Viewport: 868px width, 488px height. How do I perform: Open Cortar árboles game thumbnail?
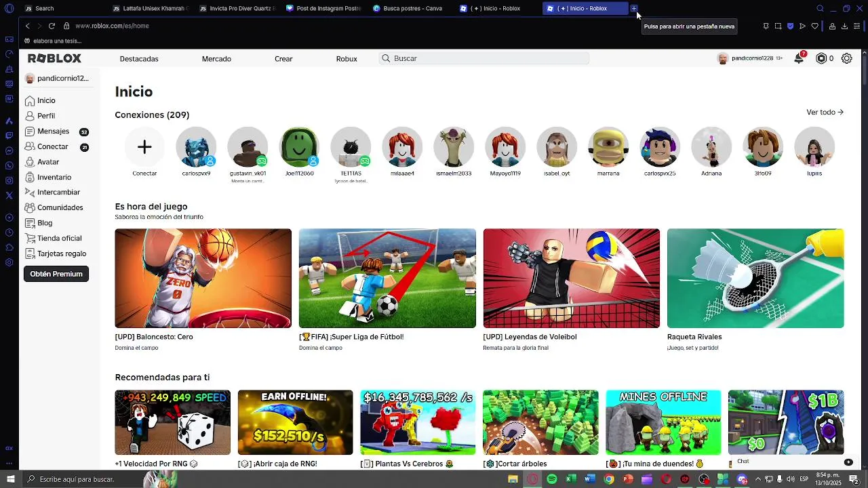540,422
